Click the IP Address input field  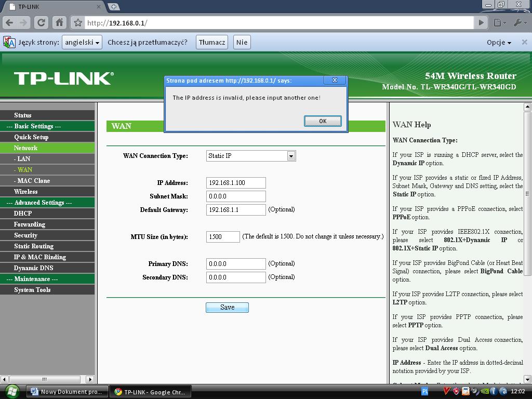236,182
